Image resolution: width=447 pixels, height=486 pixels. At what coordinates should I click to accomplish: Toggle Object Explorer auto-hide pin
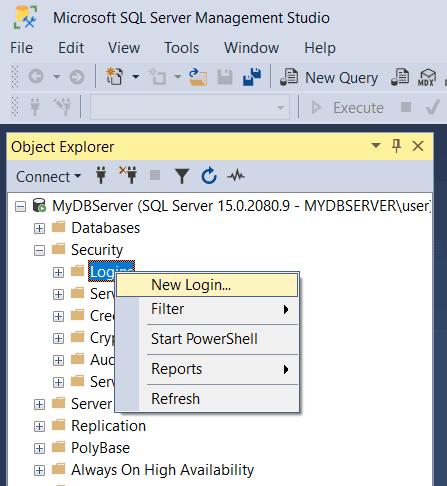pos(396,146)
